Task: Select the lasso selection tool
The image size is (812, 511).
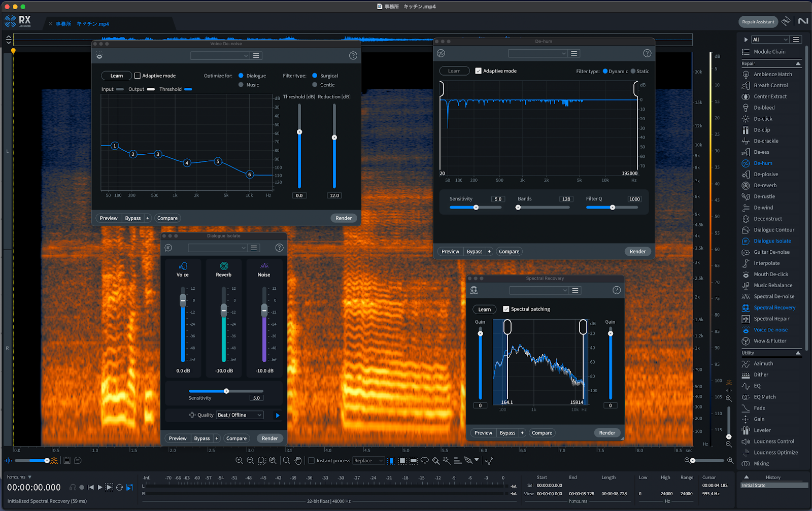Action: point(425,461)
